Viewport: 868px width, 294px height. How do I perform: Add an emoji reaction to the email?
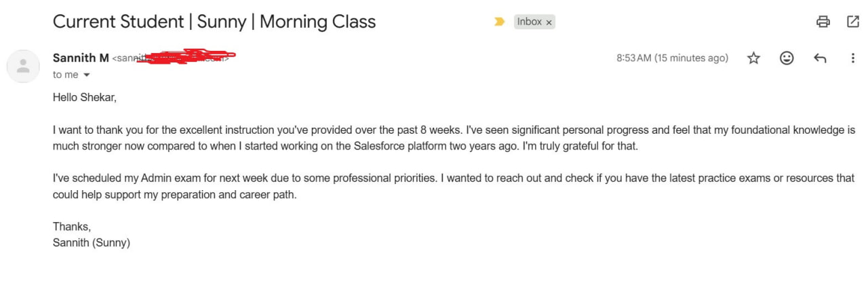[787, 58]
